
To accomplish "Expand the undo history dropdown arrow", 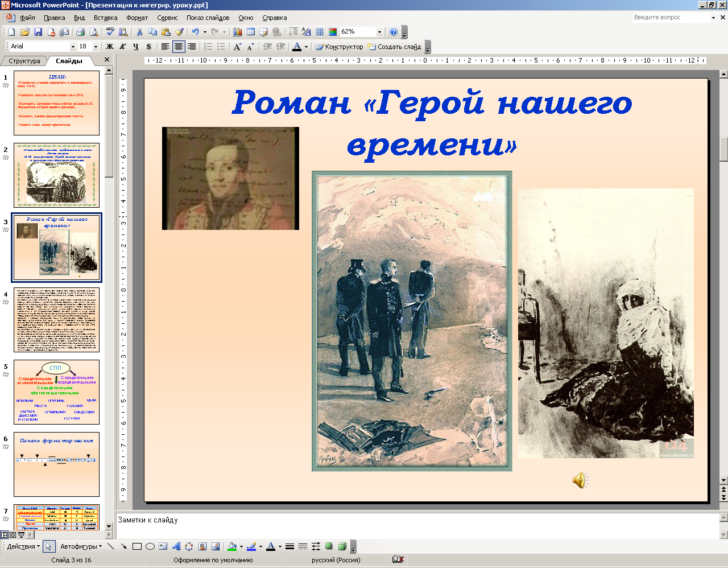I will 205,32.
